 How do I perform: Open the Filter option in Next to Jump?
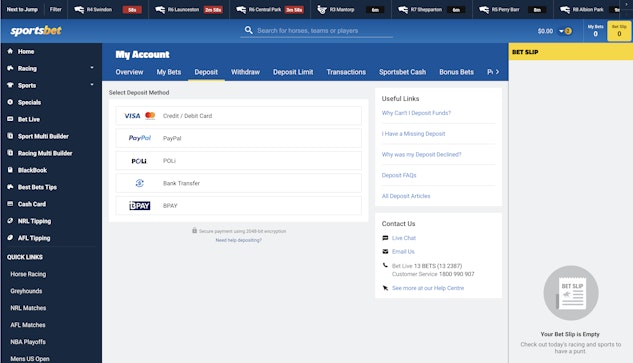tap(56, 9)
